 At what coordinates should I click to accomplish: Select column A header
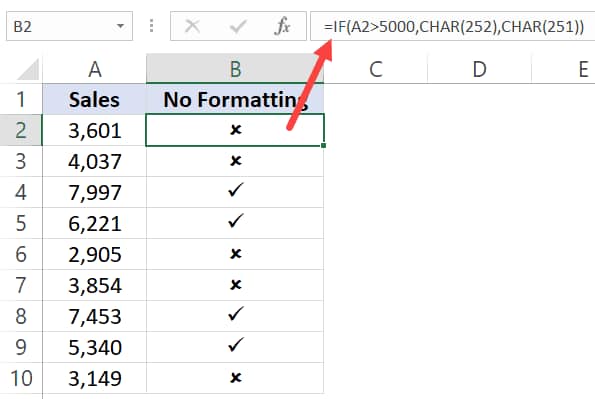coord(94,69)
